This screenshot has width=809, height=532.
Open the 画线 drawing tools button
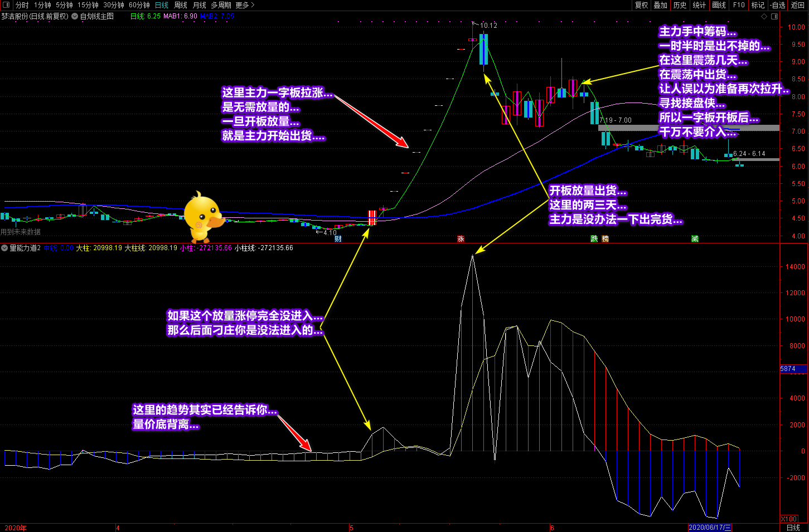click(719, 5)
